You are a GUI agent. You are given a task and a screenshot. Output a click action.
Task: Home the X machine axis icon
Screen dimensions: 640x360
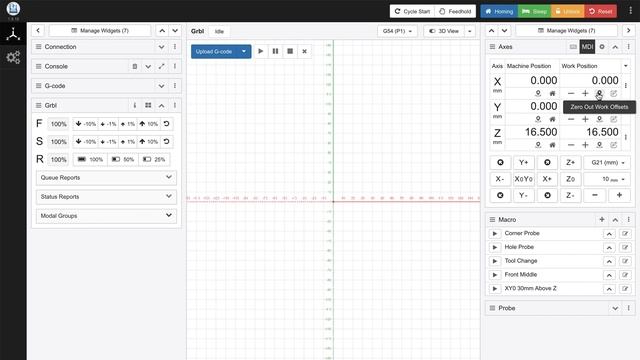[x=552, y=93]
